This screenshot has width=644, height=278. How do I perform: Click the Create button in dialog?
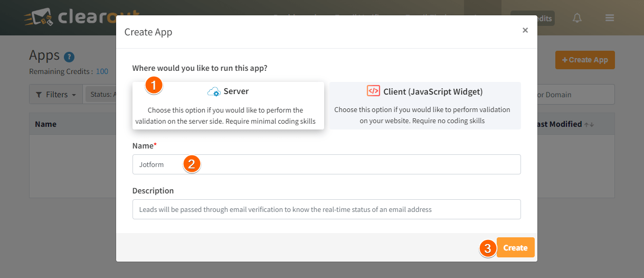(515, 248)
